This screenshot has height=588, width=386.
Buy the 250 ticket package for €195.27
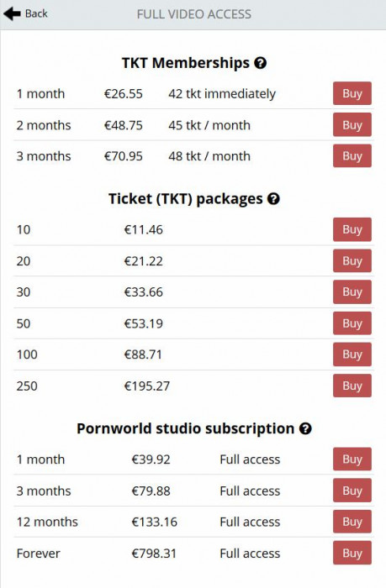pos(352,386)
